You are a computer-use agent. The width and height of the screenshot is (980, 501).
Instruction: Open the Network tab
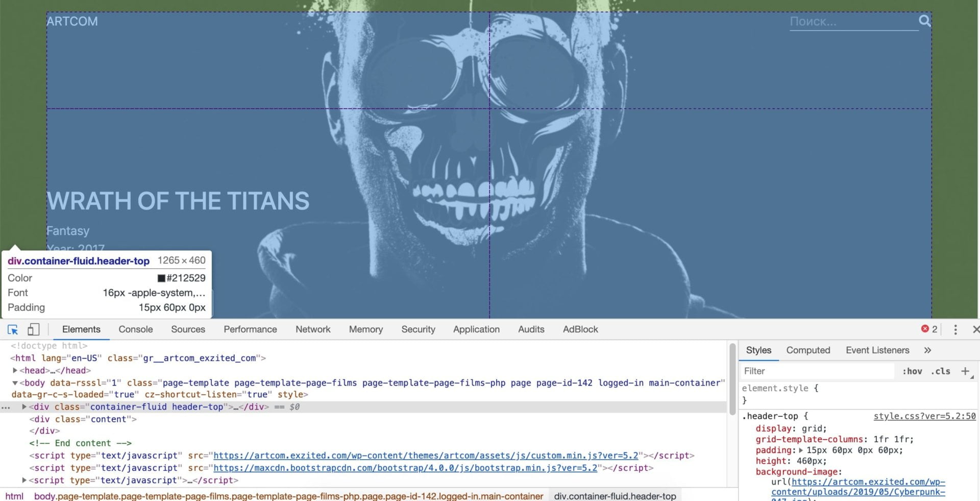pyautogui.click(x=313, y=329)
